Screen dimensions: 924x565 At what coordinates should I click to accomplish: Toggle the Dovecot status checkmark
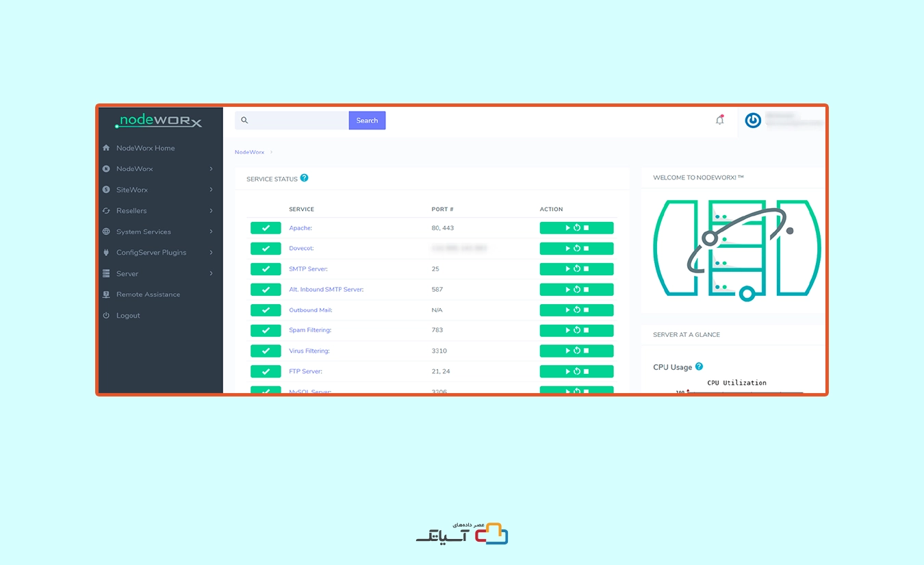click(266, 249)
